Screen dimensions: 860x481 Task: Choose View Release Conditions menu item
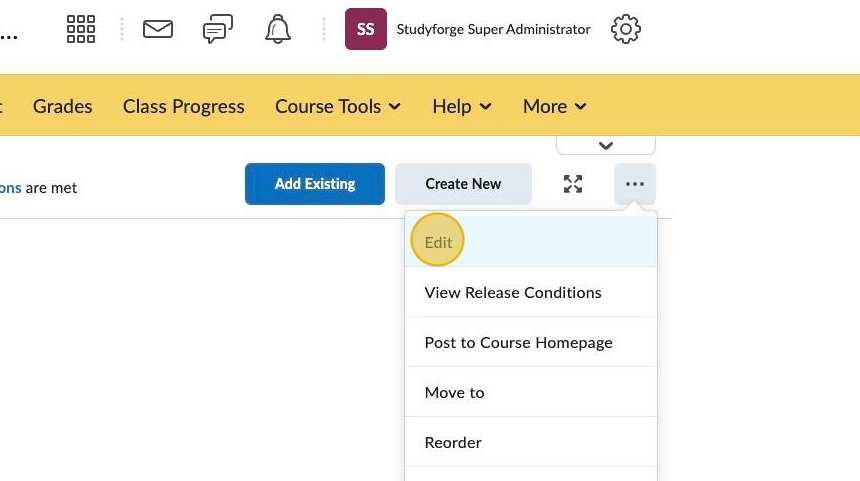coord(513,292)
